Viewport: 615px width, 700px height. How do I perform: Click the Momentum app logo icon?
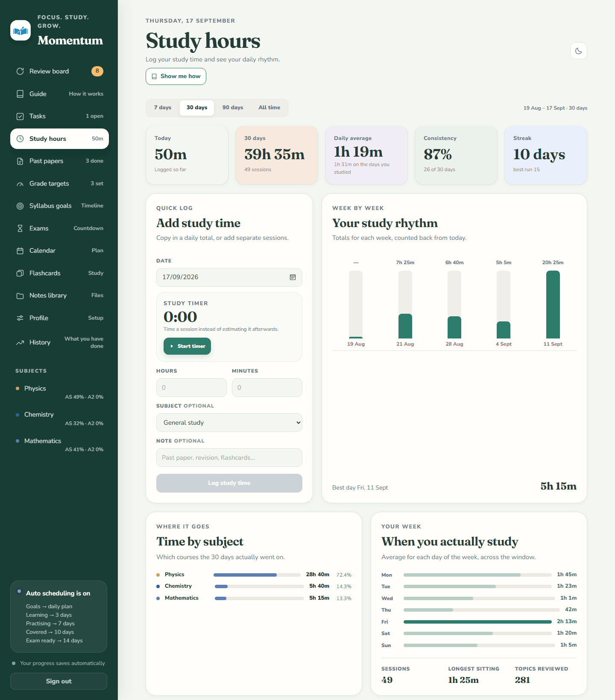(20, 30)
